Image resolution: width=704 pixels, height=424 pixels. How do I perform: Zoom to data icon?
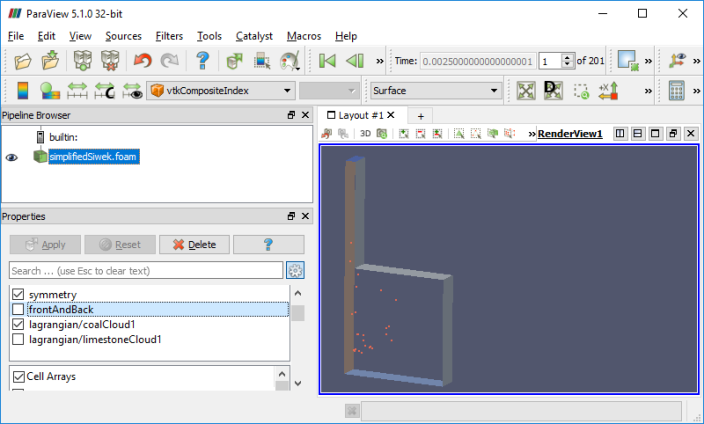[x=553, y=90]
